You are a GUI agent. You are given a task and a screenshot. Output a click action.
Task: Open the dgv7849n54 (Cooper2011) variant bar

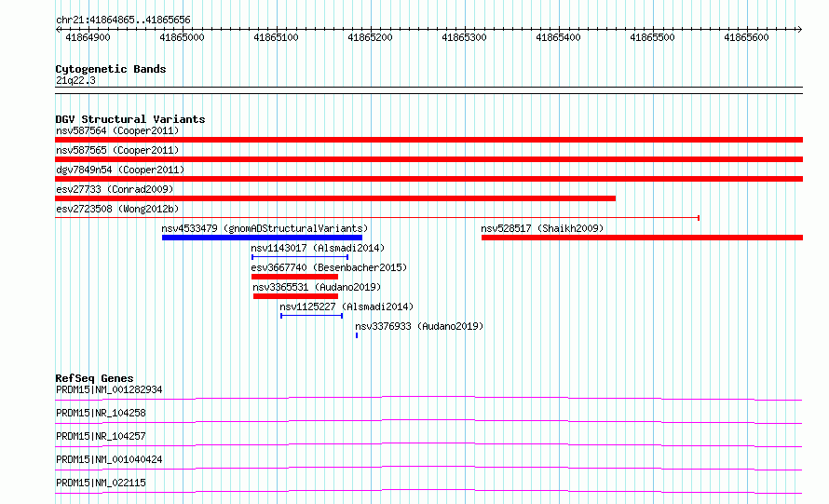[x=428, y=179]
